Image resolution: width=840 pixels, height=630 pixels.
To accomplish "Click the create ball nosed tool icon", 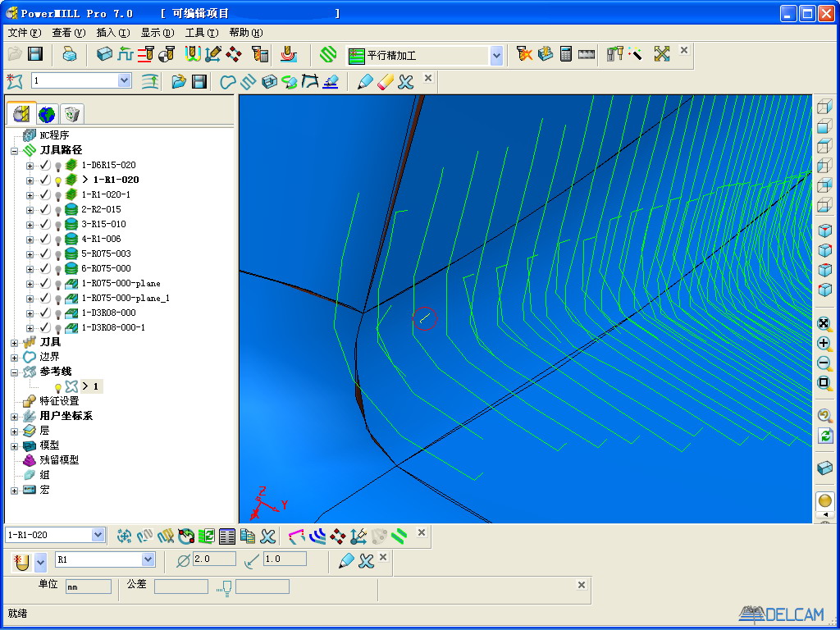I will coord(22,561).
